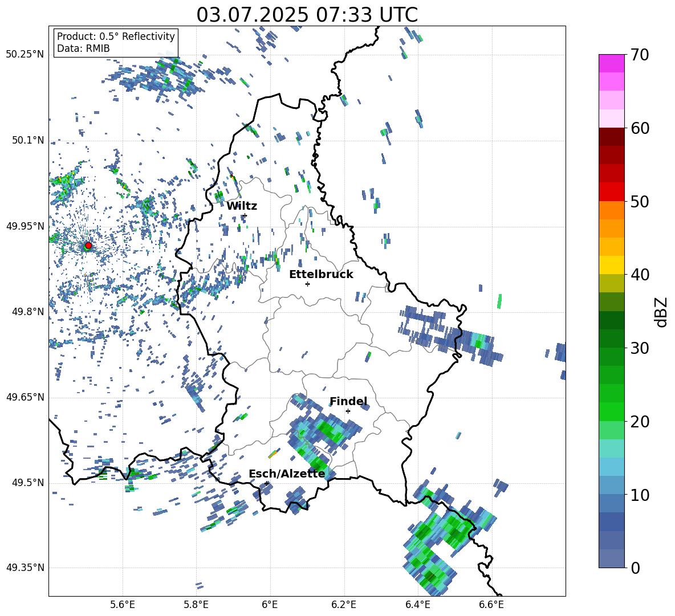Click the 0 value on colorbar
Image resolution: width=675 pixels, height=616 pixels.
pos(635,568)
